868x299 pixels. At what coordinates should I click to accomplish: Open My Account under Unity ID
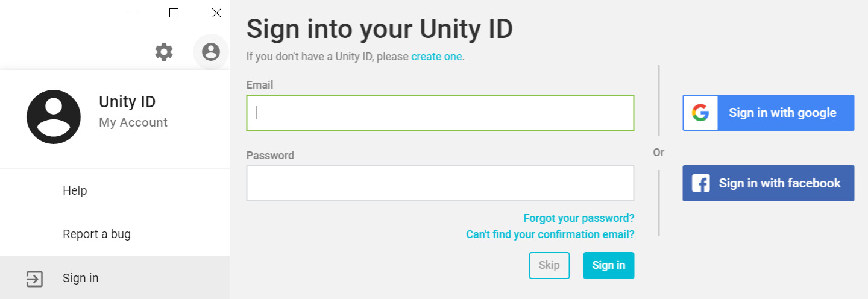coord(133,122)
